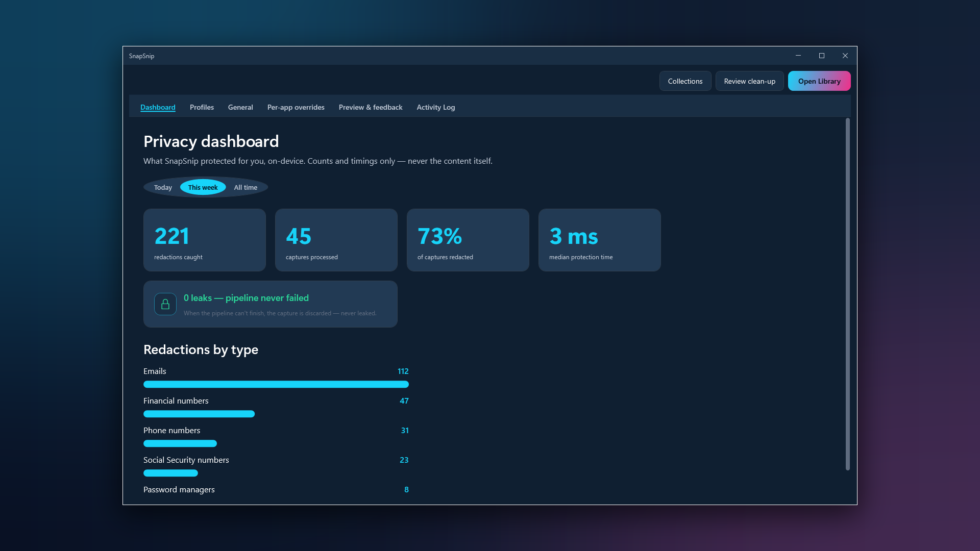Switch to Preview & feedback tab

(x=371, y=107)
